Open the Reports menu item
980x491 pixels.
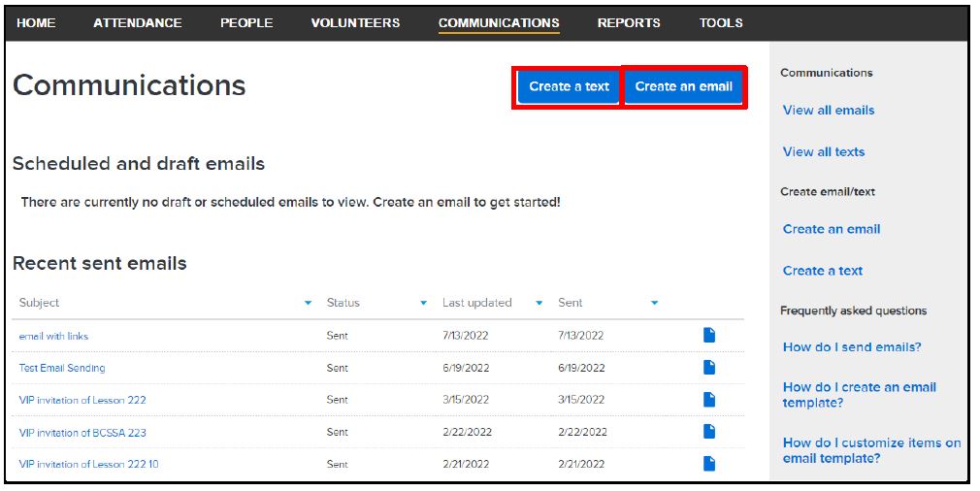(629, 22)
